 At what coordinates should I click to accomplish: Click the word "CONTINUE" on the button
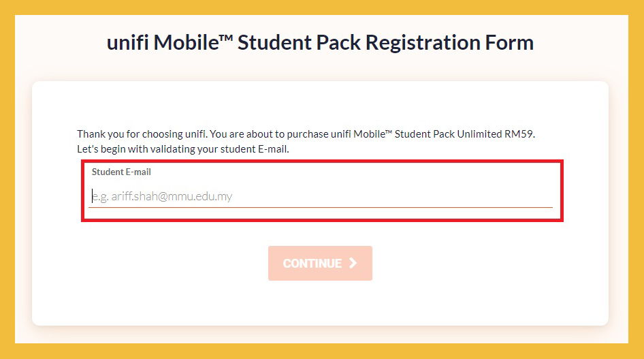click(x=312, y=264)
